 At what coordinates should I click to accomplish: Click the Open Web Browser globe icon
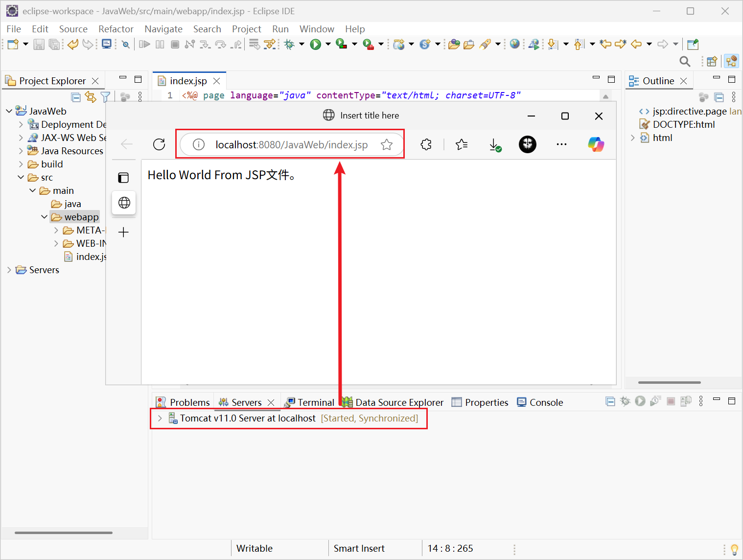point(514,44)
